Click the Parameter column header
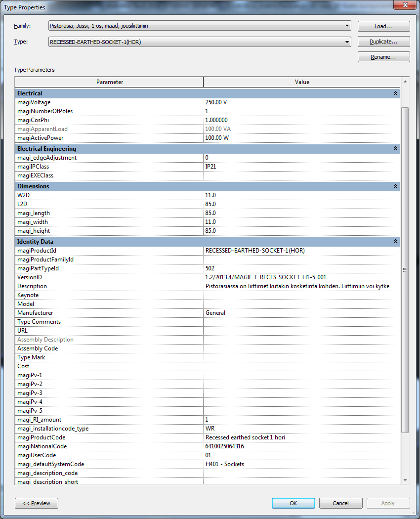This screenshot has width=420, height=519. [x=109, y=82]
